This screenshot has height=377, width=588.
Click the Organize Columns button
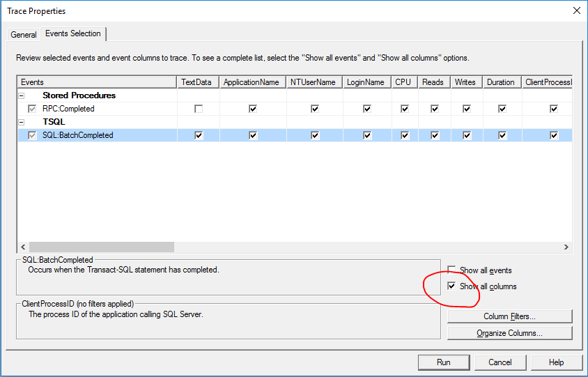pyautogui.click(x=509, y=333)
